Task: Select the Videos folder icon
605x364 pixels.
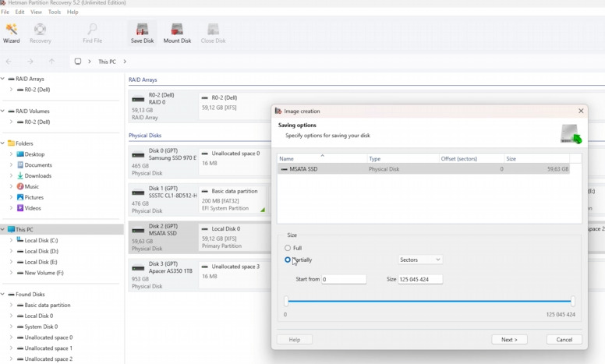Action: point(20,208)
